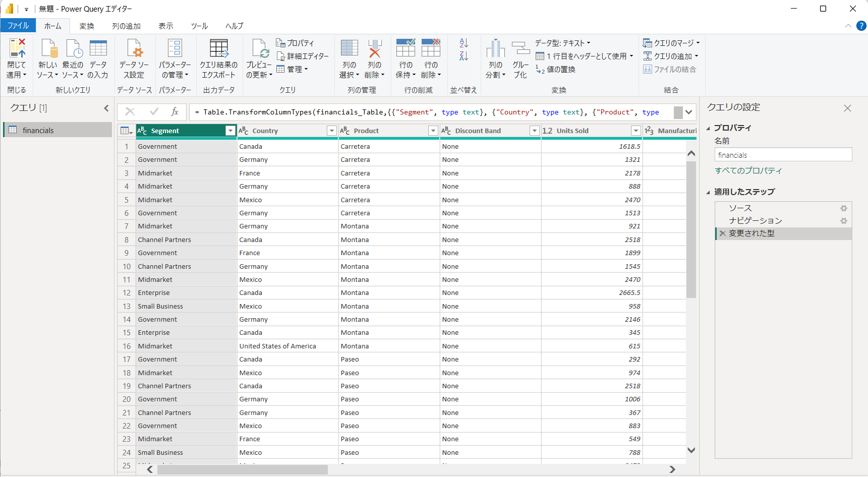Open Segment column filter dropdown
Viewport: 868px width, 477px height.
coord(230,131)
